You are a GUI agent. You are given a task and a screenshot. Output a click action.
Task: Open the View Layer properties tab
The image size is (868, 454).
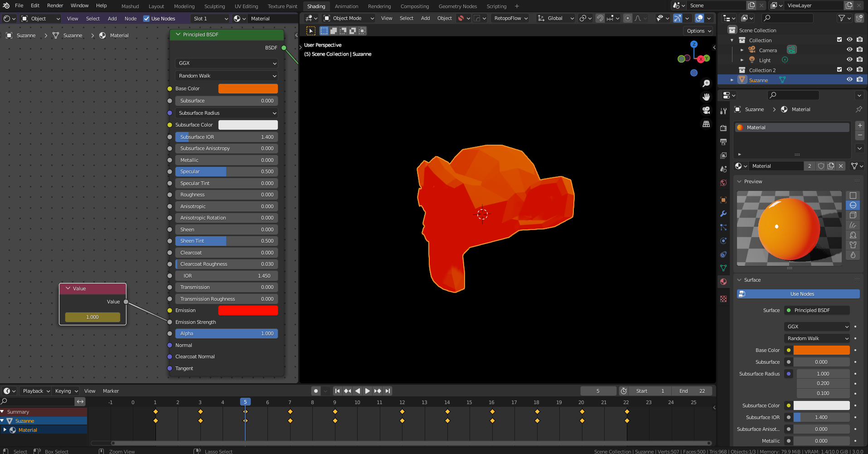click(723, 156)
